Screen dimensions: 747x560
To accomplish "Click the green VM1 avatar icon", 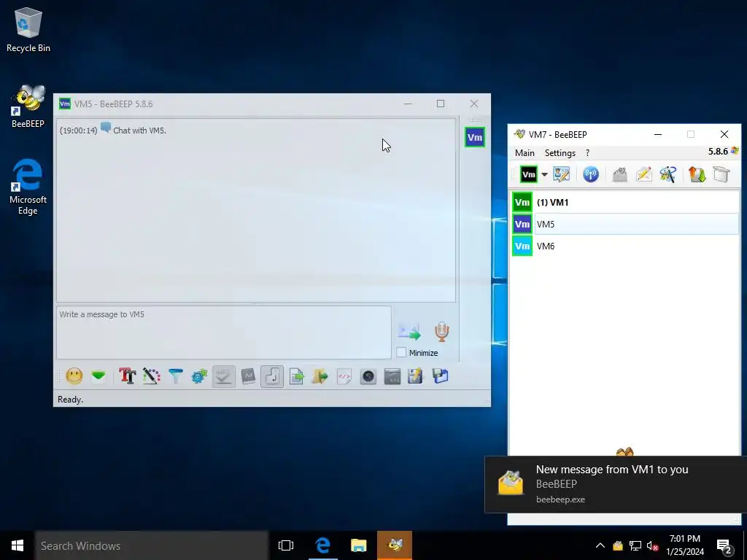I will pyautogui.click(x=522, y=203).
